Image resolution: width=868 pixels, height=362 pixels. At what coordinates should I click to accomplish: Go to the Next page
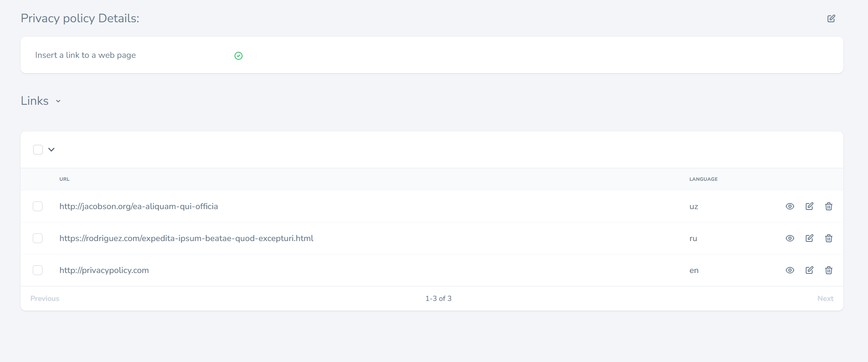pyautogui.click(x=825, y=298)
